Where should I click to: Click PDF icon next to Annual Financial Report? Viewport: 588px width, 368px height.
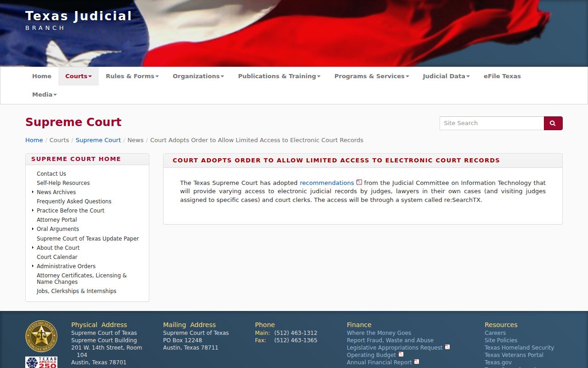coord(417,362)
